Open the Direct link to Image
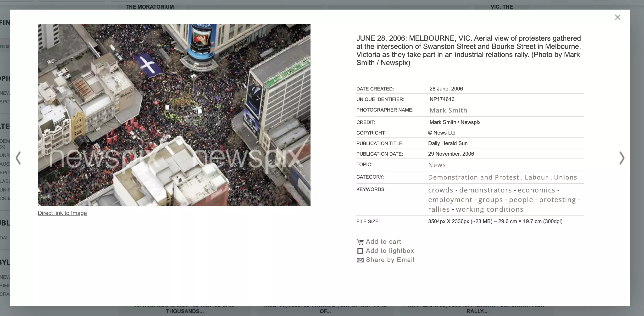Screen dimensions: 644x316 [x=62, y=213]
